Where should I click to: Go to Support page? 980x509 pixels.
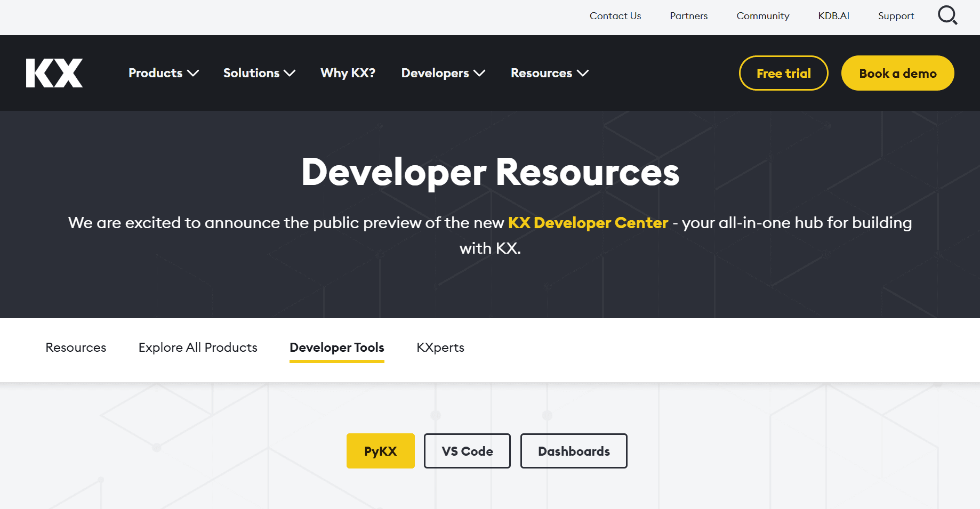click(x=896, y=16)
